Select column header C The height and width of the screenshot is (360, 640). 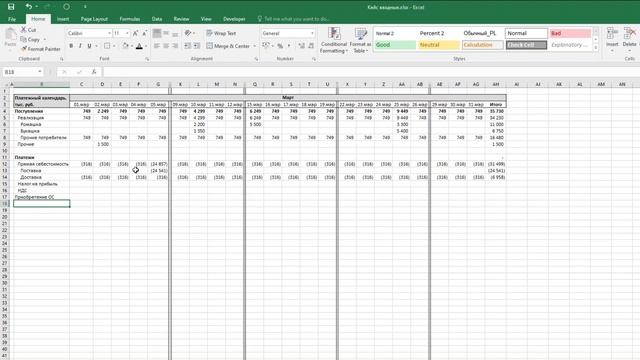click(x=81, y=84)
